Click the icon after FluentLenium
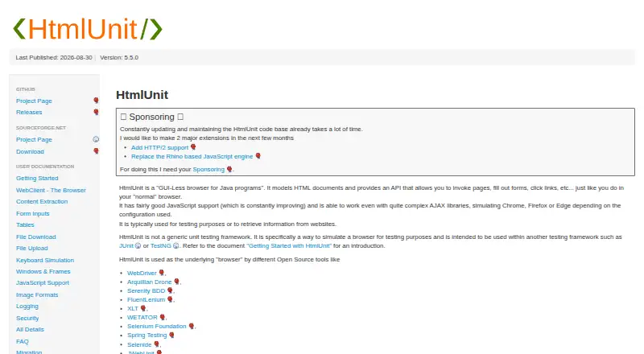Image resolution: width=644 pixels, height=354 pixels. tap(170, 299)
